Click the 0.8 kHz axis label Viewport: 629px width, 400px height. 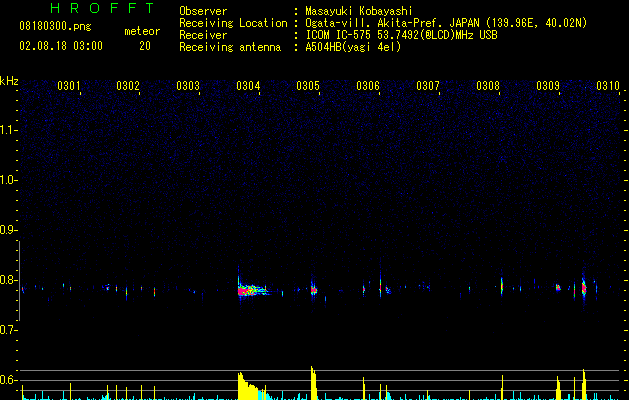point(9,280)
